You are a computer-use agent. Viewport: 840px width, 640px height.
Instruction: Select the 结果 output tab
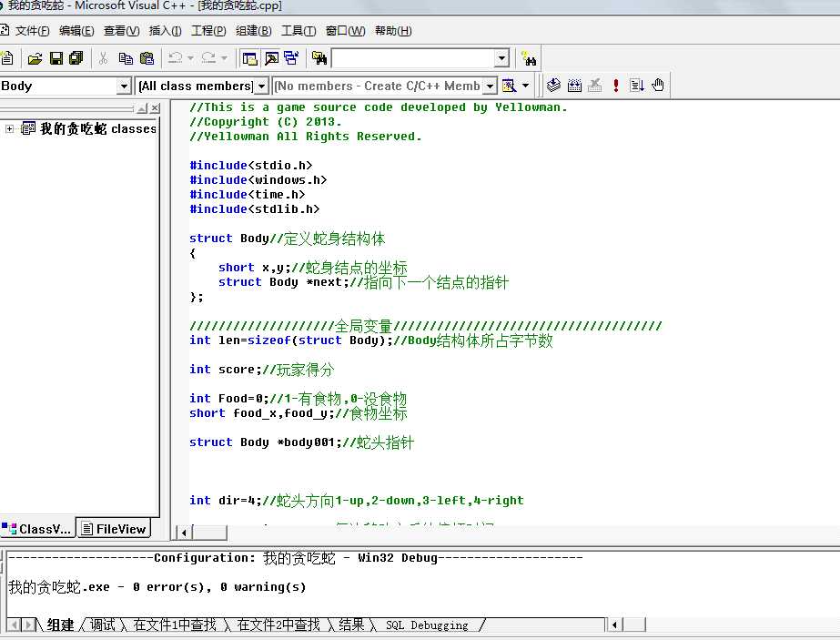click(x=351, y=625)
